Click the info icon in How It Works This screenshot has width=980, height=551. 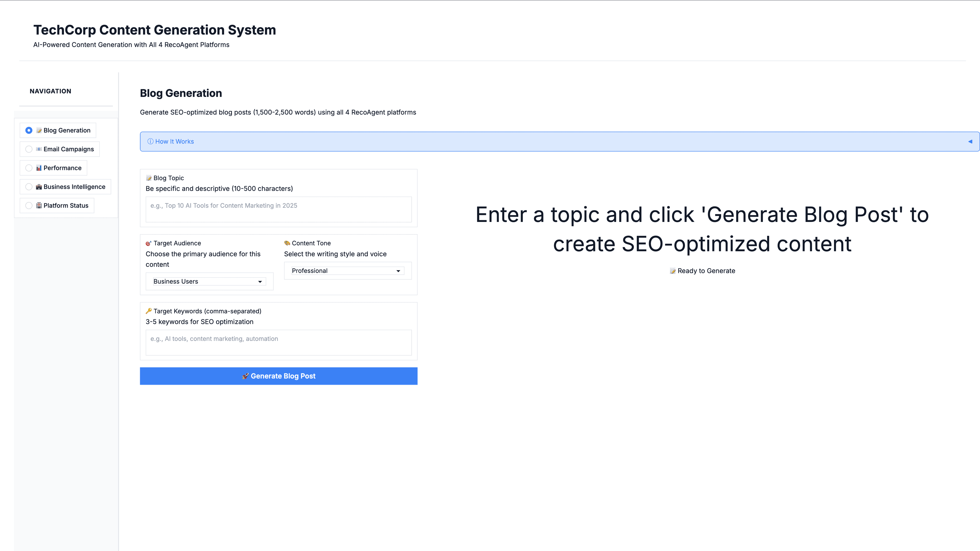[150, 142]
